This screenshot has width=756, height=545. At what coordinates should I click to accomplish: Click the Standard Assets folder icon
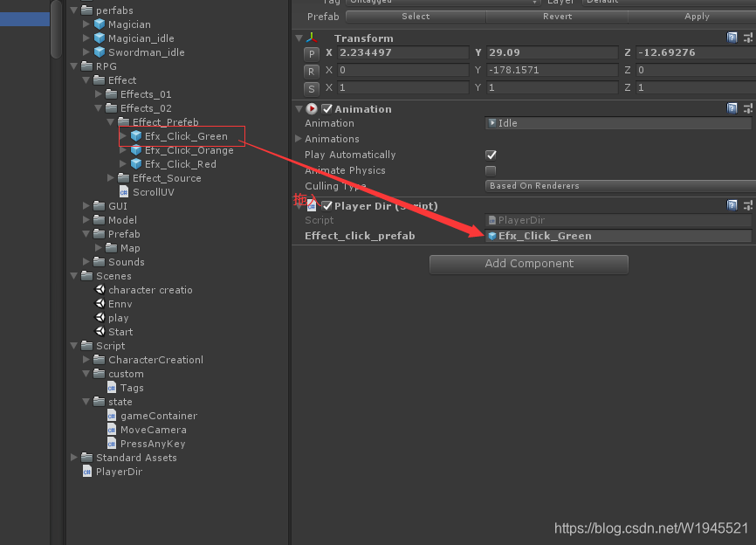point(87,457)
